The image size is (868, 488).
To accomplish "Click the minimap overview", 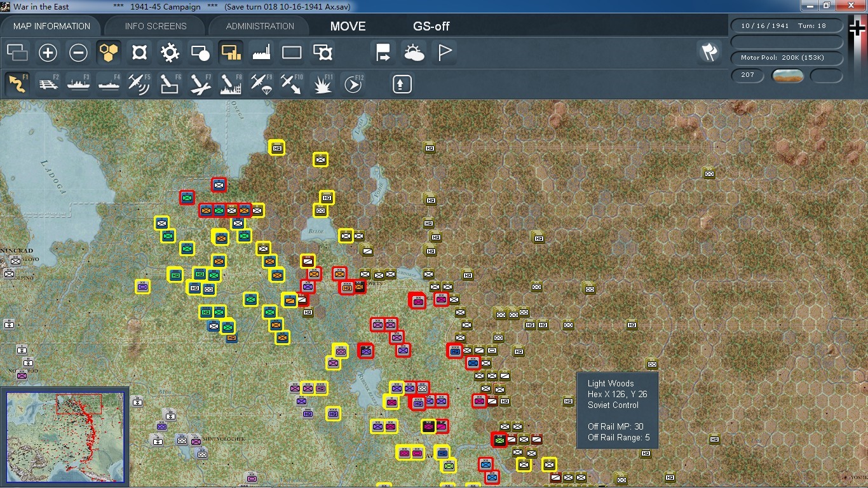I will tap(65, 437).
